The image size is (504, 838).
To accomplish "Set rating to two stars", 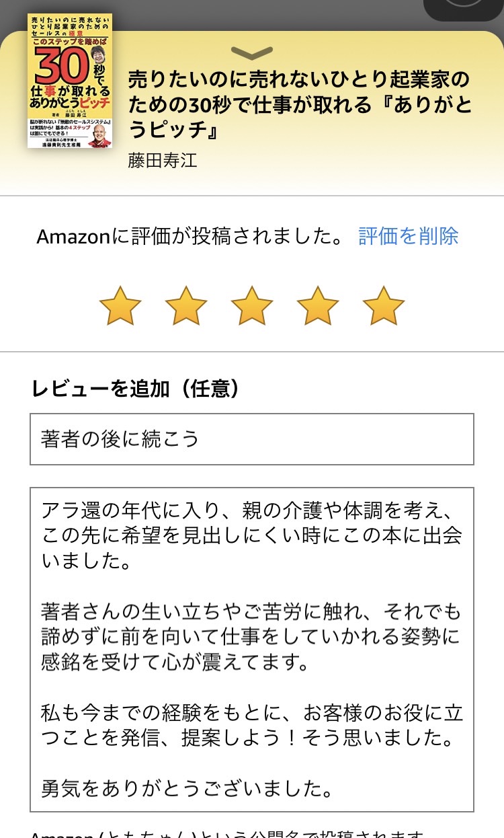I will [x=186, y=306].
